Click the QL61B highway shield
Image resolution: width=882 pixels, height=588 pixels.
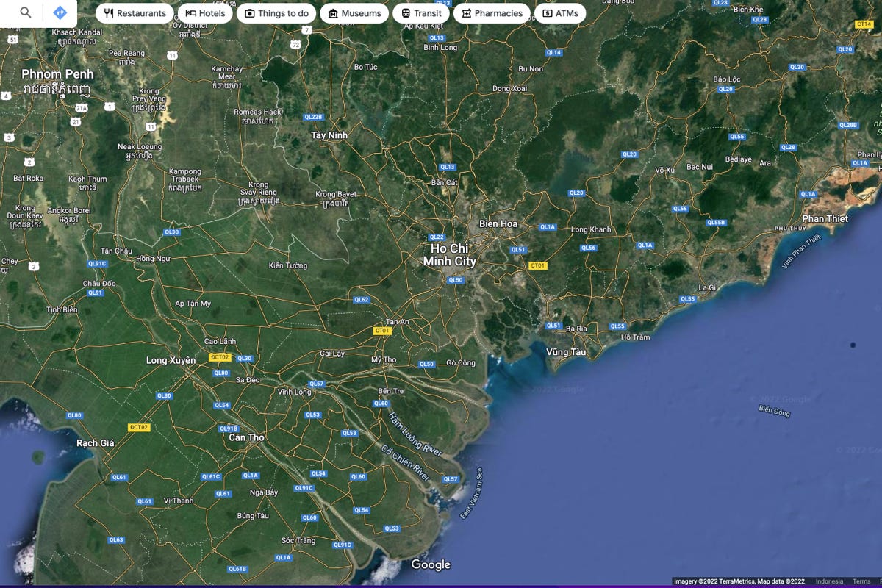click(x=237, y=569)
